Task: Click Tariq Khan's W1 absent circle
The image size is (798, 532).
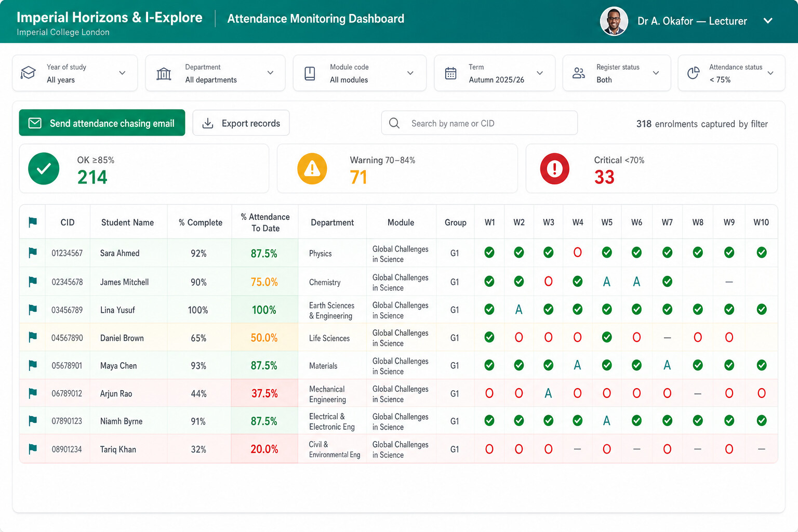Action: 489,449
